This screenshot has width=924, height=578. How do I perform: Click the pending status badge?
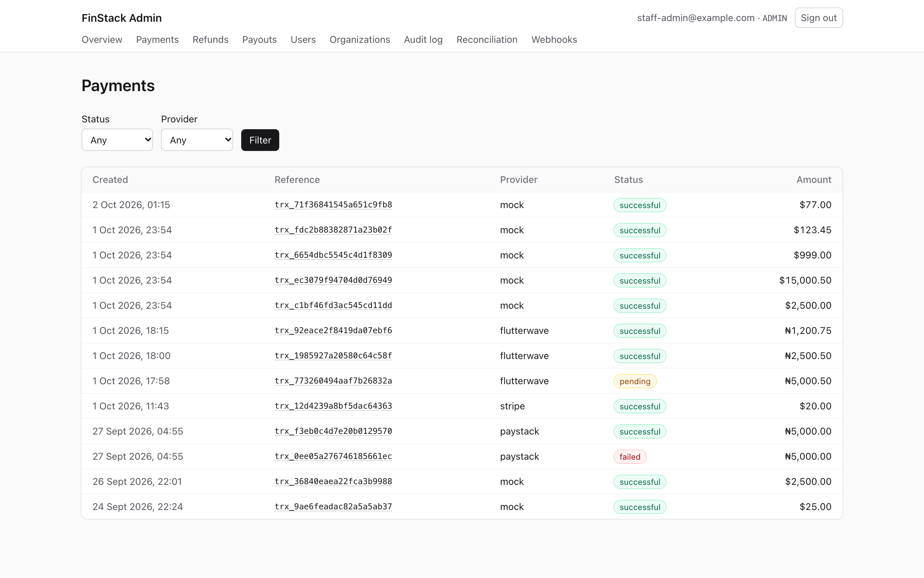tap(635, 381)
